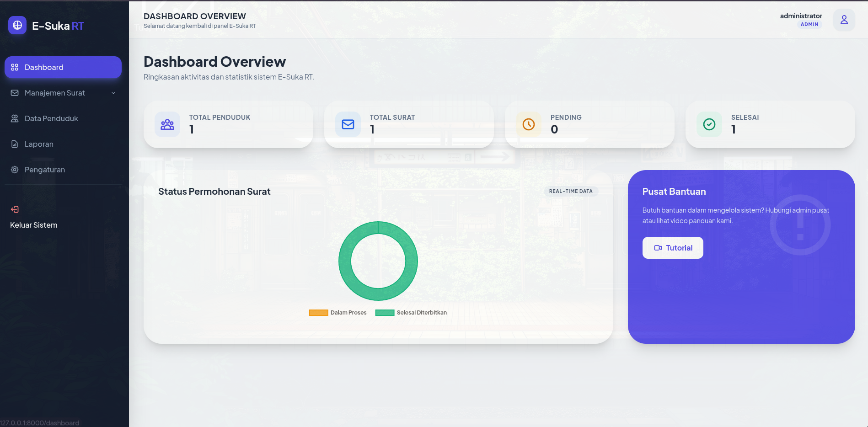Click the E-Suka RT globe logo icon
The image size is (868, 427).
[17, 26]
